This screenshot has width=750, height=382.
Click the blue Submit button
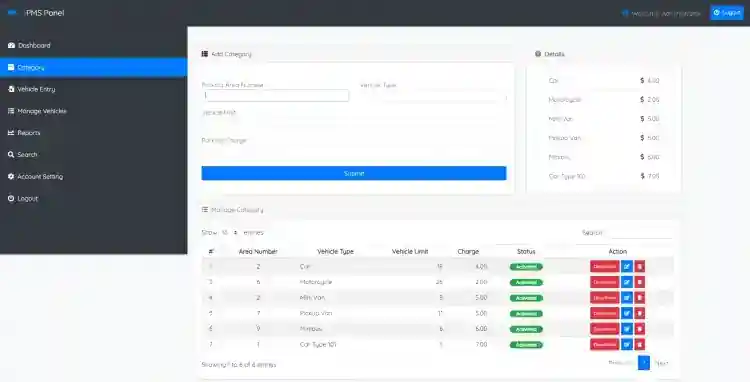tap(353, 173)
